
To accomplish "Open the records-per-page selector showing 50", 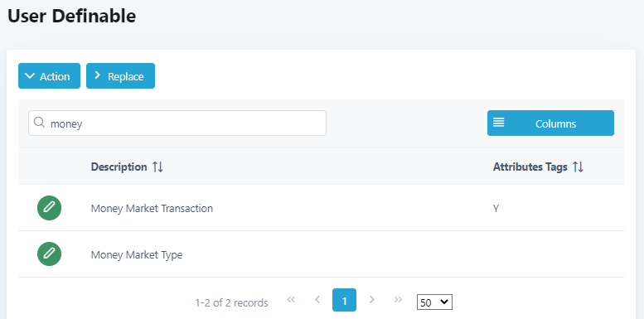I will point(434,302).
